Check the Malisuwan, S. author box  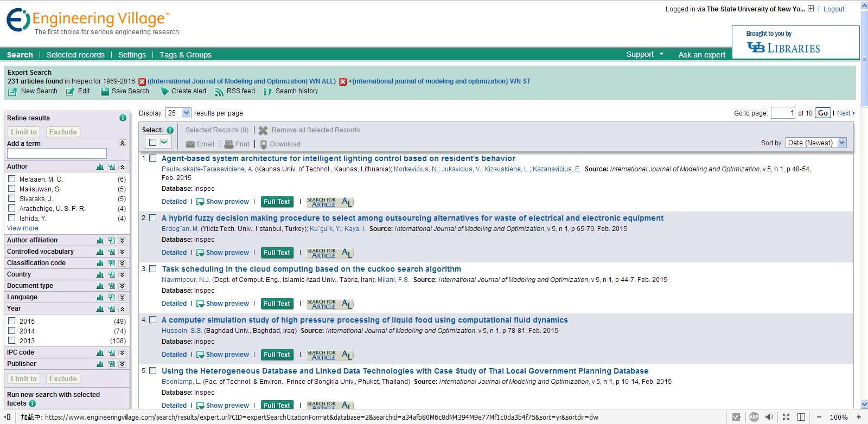coord(11,189)
